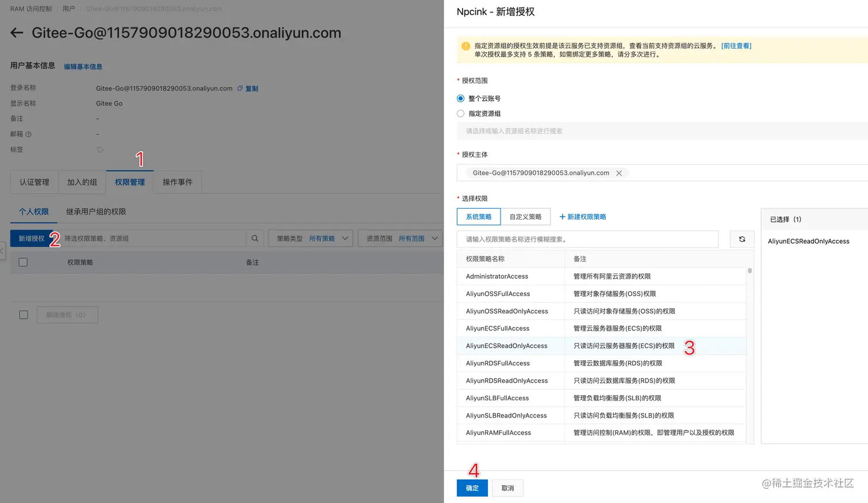This screenshot has height=503, width=868.
Task: Check the bottom select-all checkbox near revoke
Action: coord(24,315)
